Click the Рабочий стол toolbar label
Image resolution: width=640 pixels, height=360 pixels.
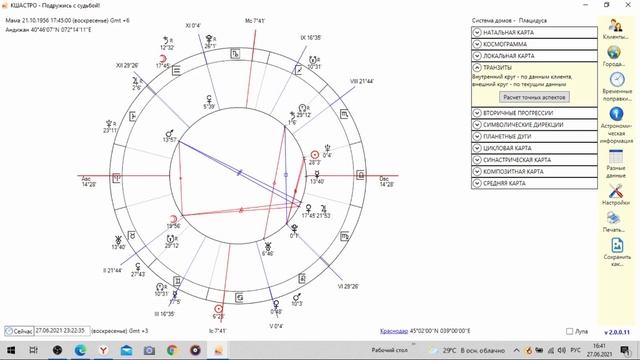(x=389, y=350)
